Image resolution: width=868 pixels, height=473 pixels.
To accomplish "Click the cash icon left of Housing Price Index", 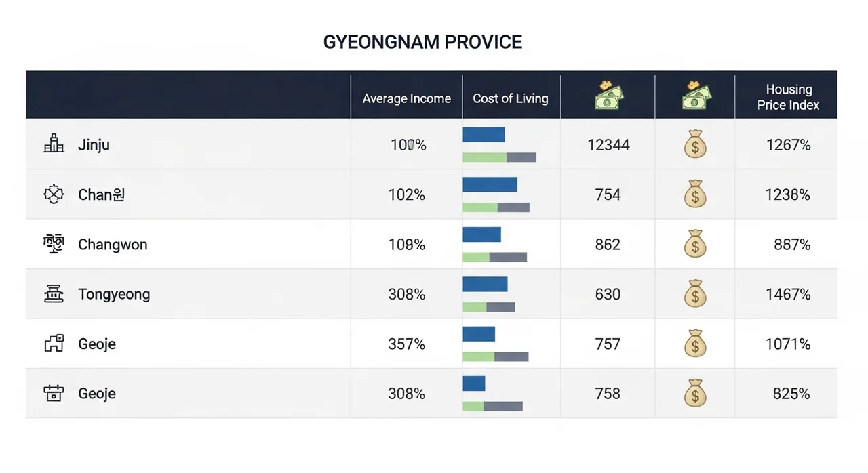I will click(x=695, y=96).
